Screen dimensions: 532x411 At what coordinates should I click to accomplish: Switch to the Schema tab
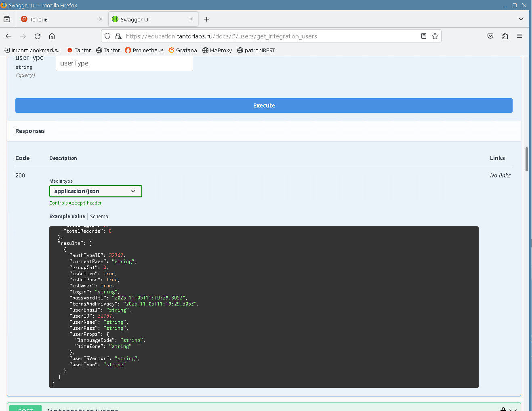pos(99,217)
